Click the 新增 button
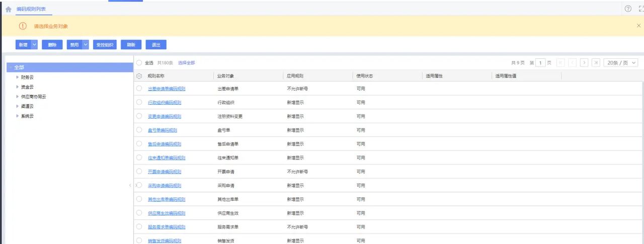 click(x=23, y=45)
